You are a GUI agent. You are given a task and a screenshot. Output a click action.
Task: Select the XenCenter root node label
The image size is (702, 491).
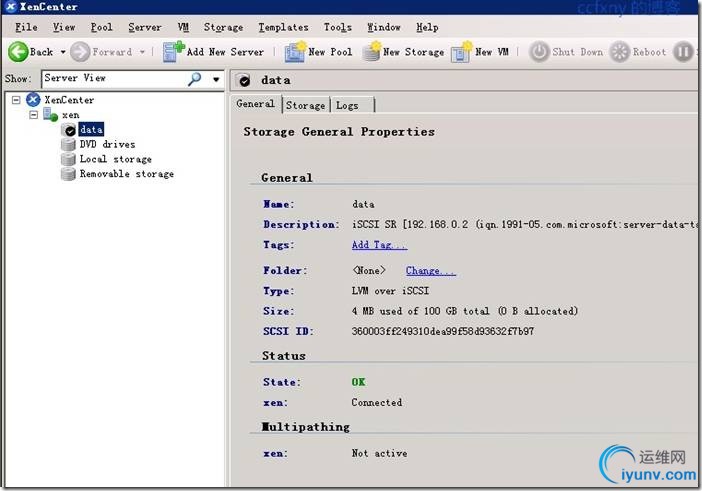coord(69,100)
